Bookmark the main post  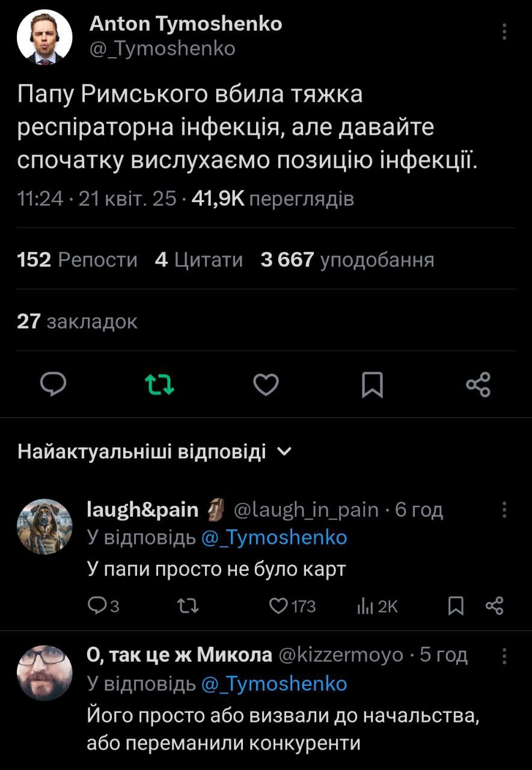click(x=372, y=385)
